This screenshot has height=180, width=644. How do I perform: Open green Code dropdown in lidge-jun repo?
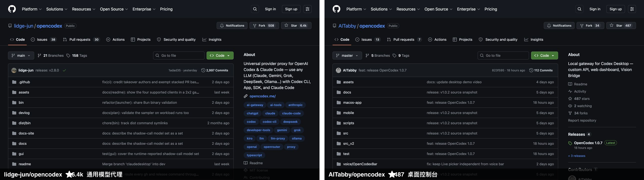(x=220, y=55)
